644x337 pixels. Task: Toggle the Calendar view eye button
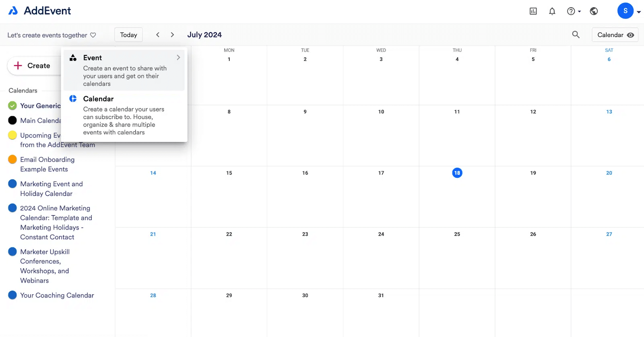(x=615, y=35)
